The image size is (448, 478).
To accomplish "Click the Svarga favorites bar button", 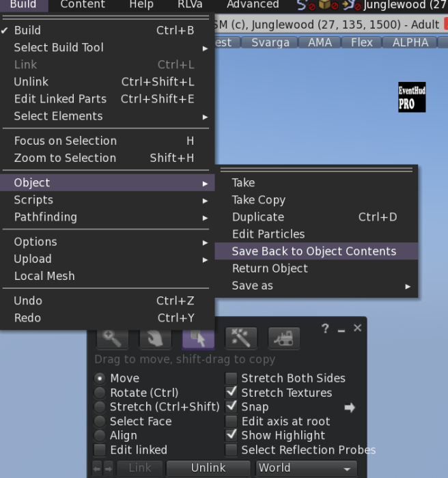I will [269, 42].
